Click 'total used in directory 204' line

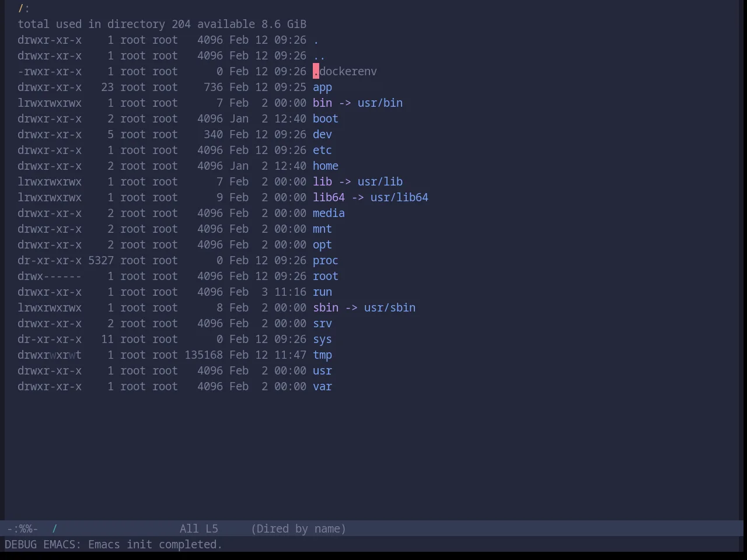(104, 24)
